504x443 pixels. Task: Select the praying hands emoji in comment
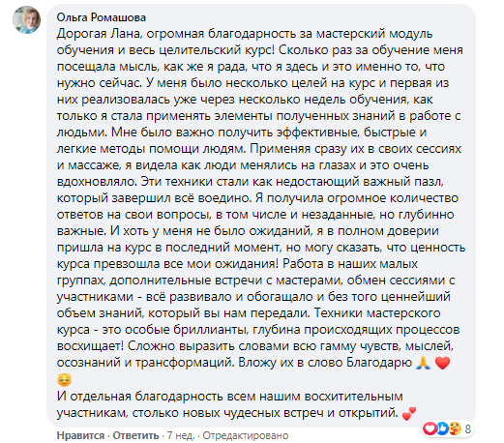[x=424, y=363]
